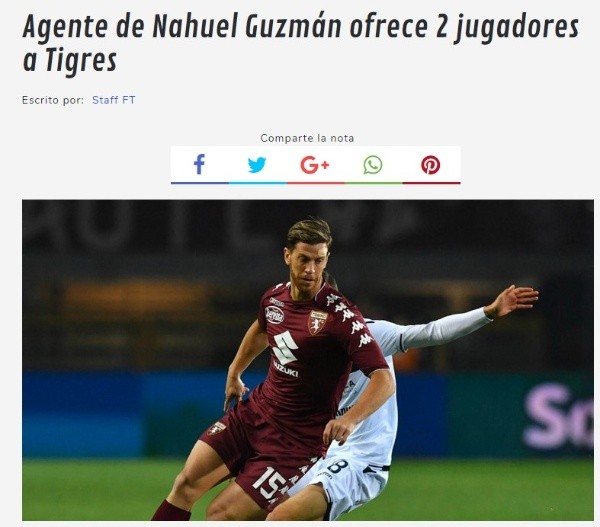Screen dimensions: 600x527
Task: Click the Google+ share icon
Action: pos(315,165)
